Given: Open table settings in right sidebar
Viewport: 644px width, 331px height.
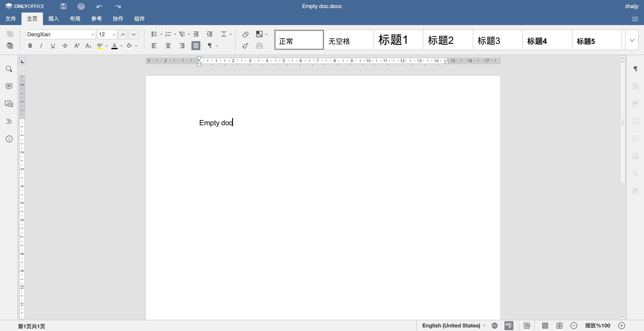Looking at the screenshot, I should tap(636, 86).
